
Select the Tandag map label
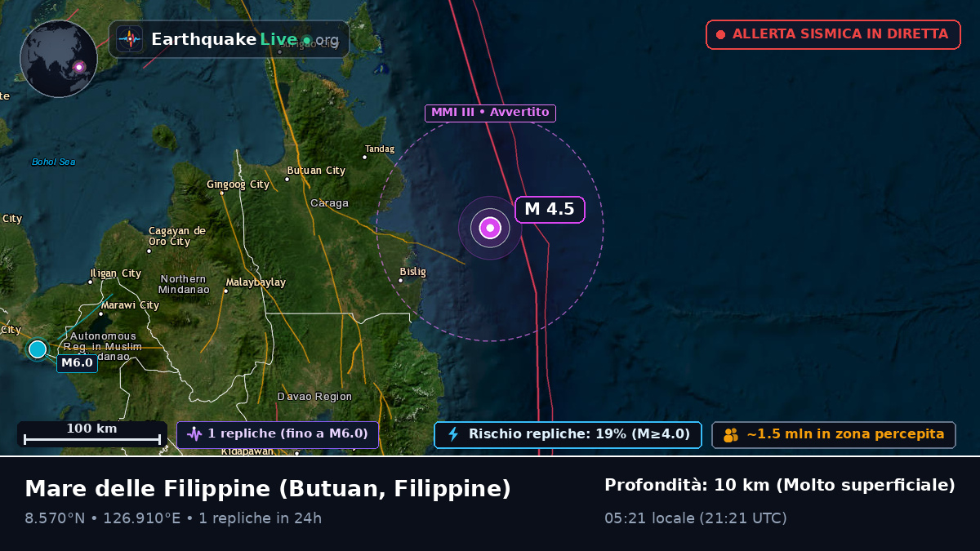coord(380,149)
